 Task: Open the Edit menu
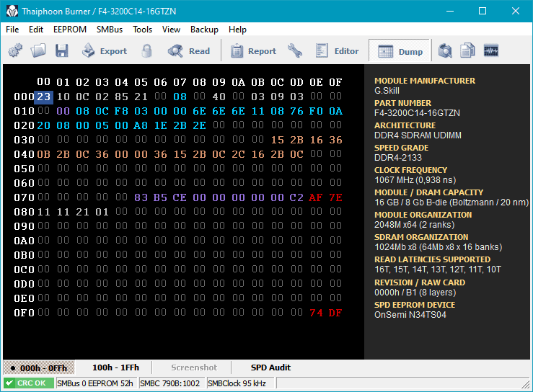click(36, 30)
